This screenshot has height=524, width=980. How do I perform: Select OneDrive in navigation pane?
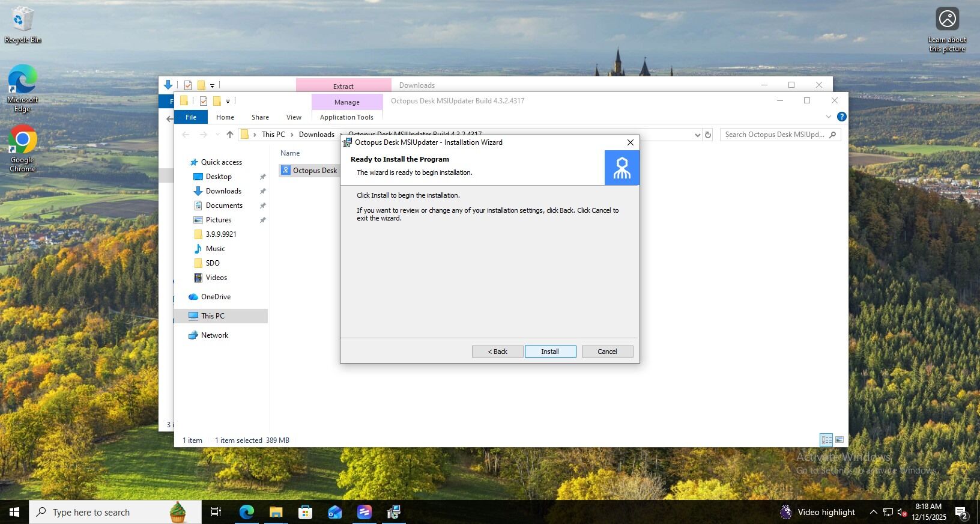pyautogui.click(x=216, y=297)
